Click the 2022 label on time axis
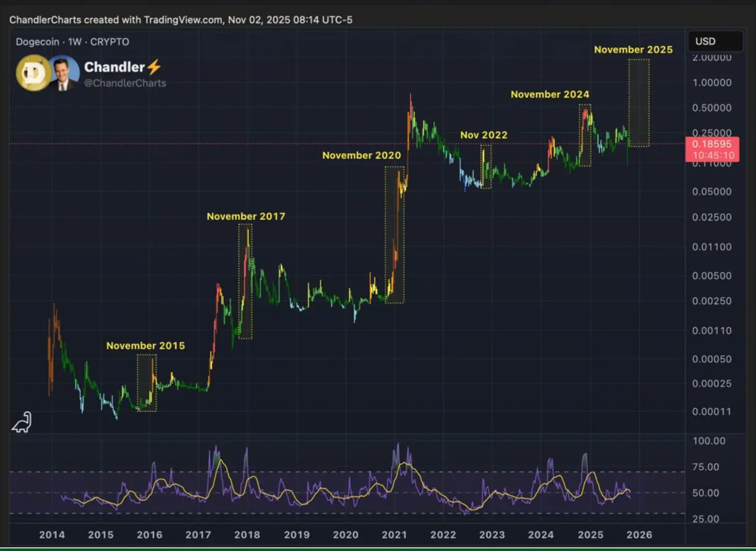The height and width of the screenshot is (551, 756). click(x=443, y=534)
